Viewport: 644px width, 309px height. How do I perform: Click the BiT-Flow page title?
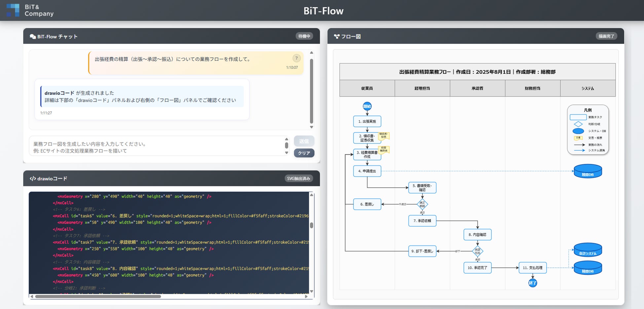point(323,11)
